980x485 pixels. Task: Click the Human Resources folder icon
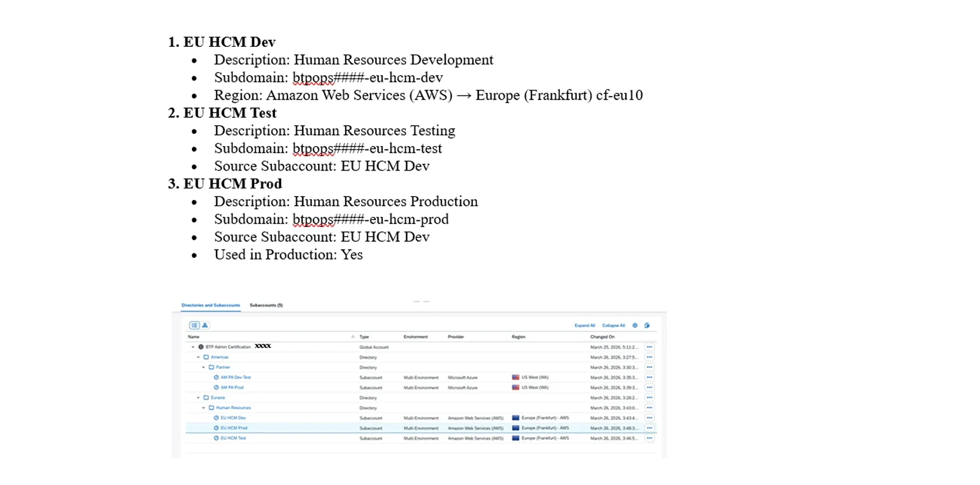pos(211,408)
